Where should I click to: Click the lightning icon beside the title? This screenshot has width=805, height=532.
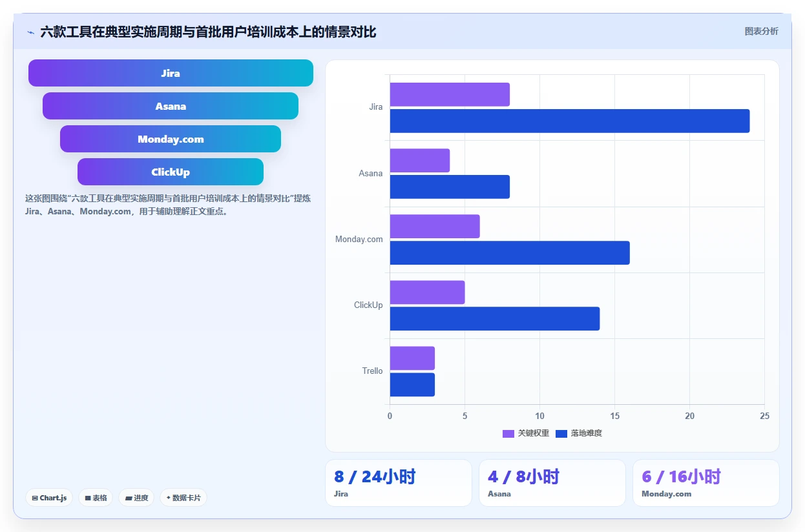click(x=30, y=32)
